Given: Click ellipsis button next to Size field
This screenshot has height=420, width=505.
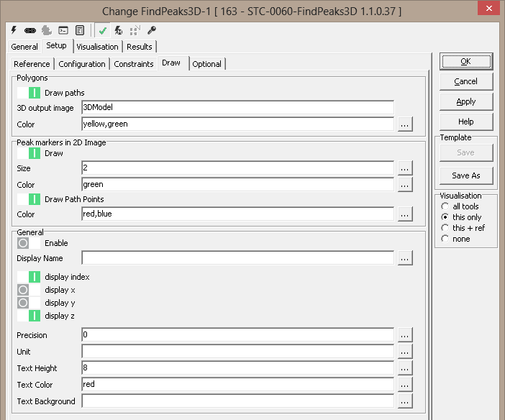Looking at the screenshot, I should 405,168.
